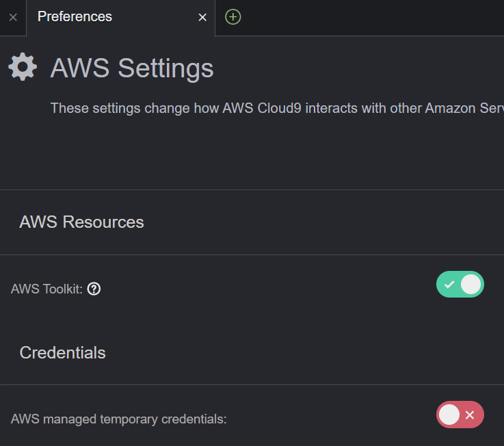Click the word Cloud9 in the description
This screenshot has height=446, width=504.
(279, 108)
